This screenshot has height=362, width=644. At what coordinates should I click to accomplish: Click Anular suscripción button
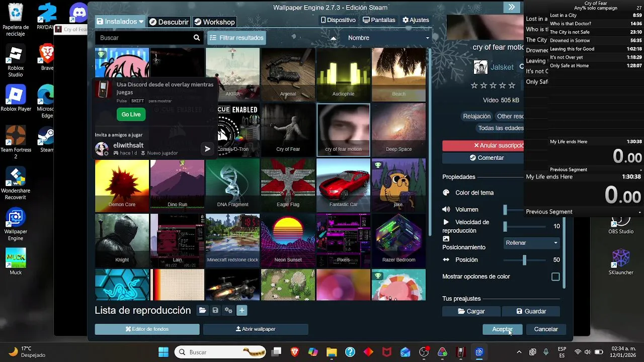click(483, 145)
